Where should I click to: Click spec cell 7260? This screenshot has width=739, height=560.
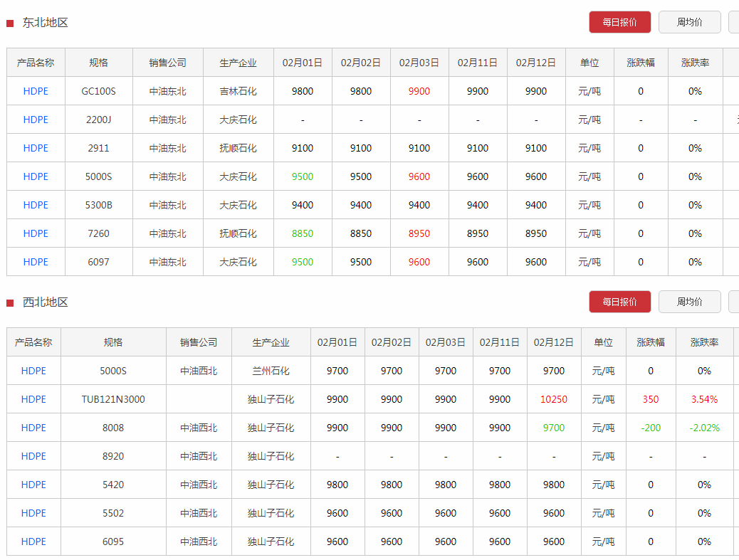click(98, 233)
